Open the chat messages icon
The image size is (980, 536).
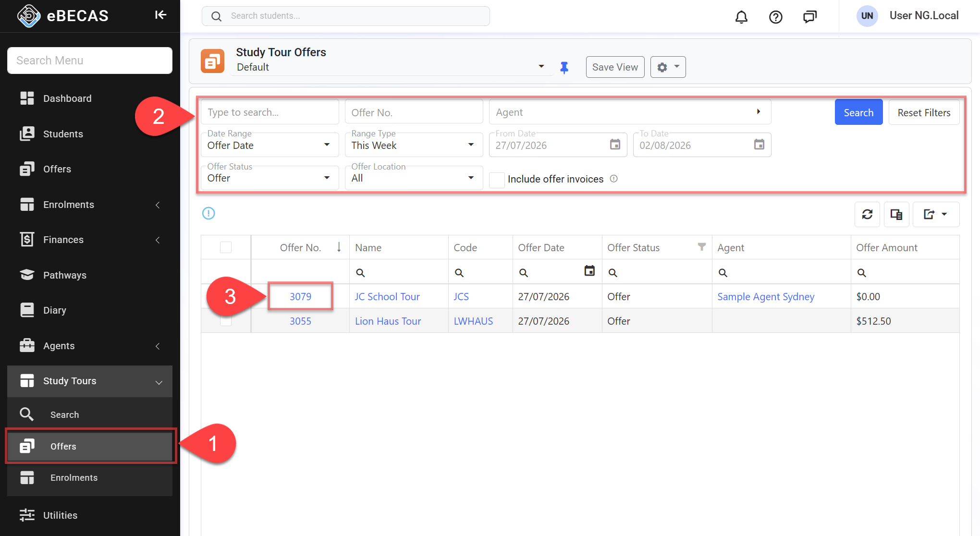810,17
